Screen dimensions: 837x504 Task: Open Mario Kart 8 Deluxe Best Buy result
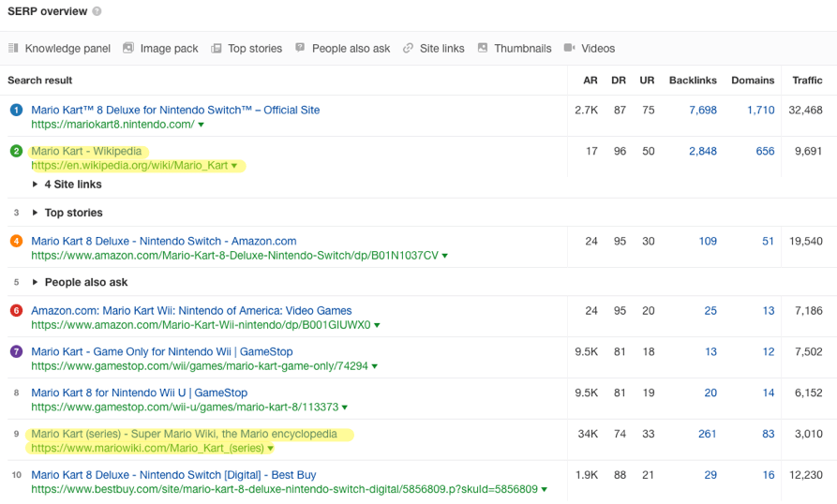point(173,475)
